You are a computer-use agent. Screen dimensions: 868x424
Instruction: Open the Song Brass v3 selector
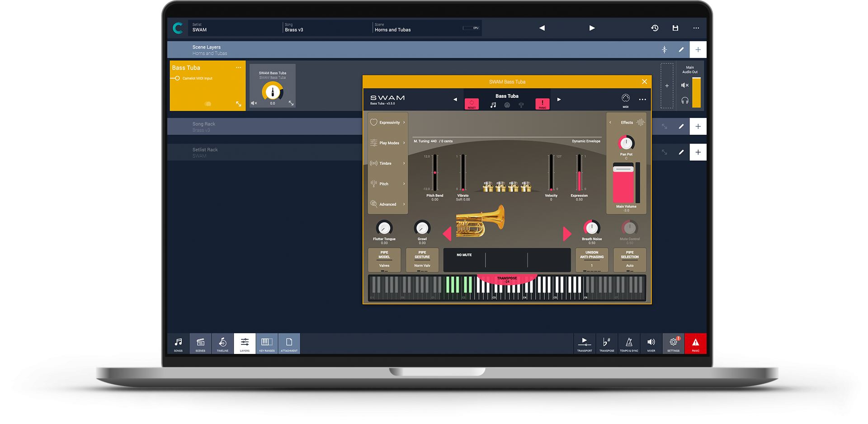coord(327,28)
